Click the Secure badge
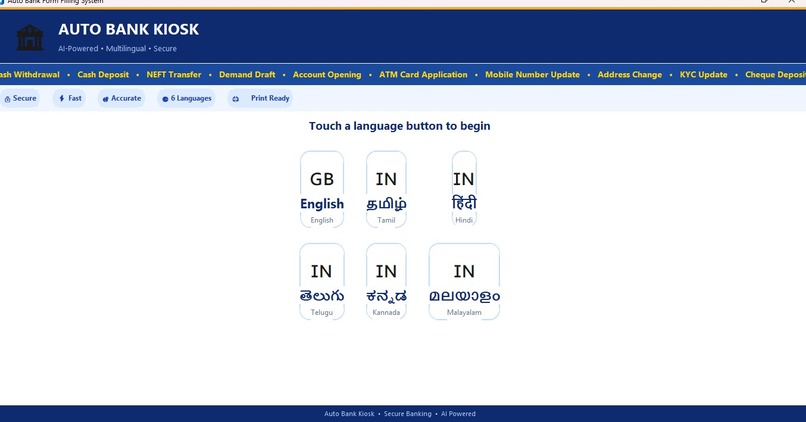The width and height of the screenshot is (806, 422). tap(21, 98)
